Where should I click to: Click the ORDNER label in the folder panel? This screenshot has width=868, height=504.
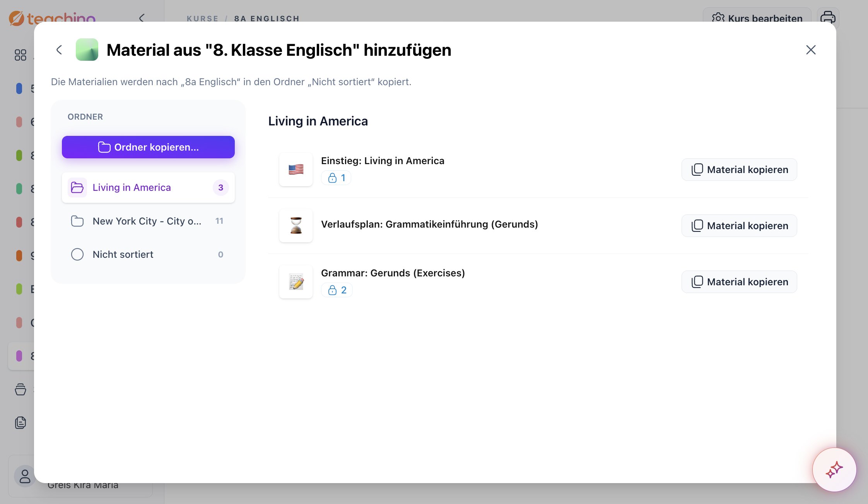coord(85,117)
